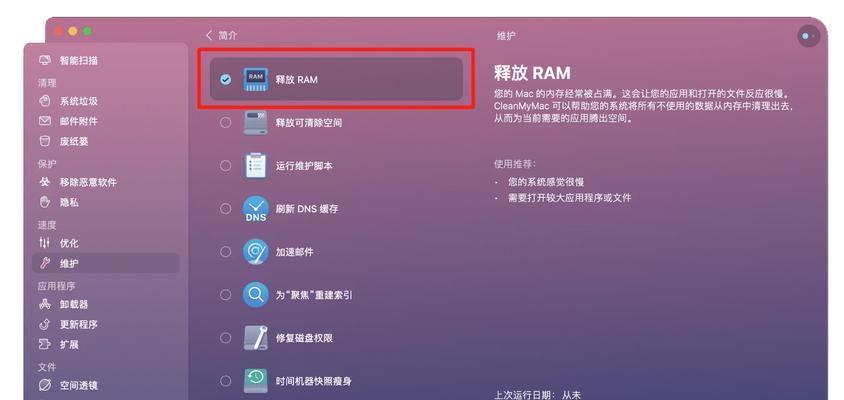
Task: Click the 扩展 sidebar label
Action: pos(69,344)
